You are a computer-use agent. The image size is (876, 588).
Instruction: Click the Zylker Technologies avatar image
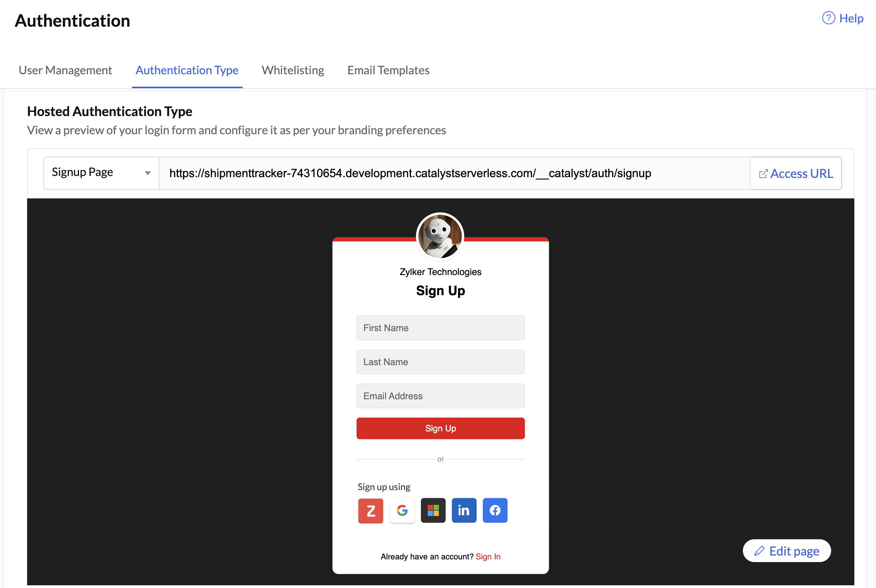[441, 236]
